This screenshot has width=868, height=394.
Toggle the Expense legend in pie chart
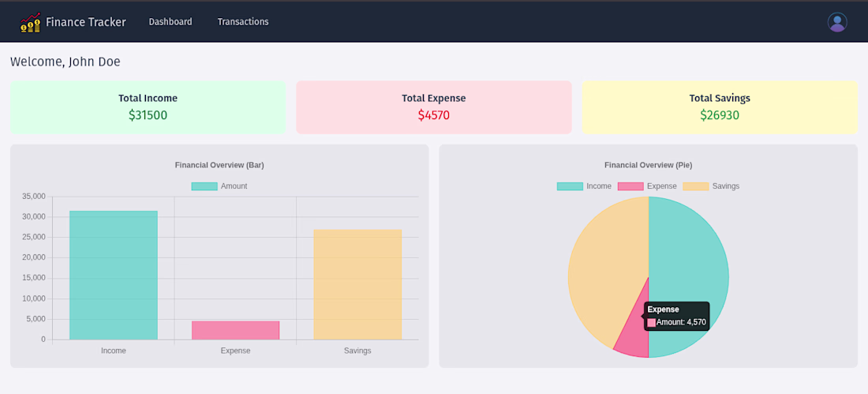[x=647, y=186]
